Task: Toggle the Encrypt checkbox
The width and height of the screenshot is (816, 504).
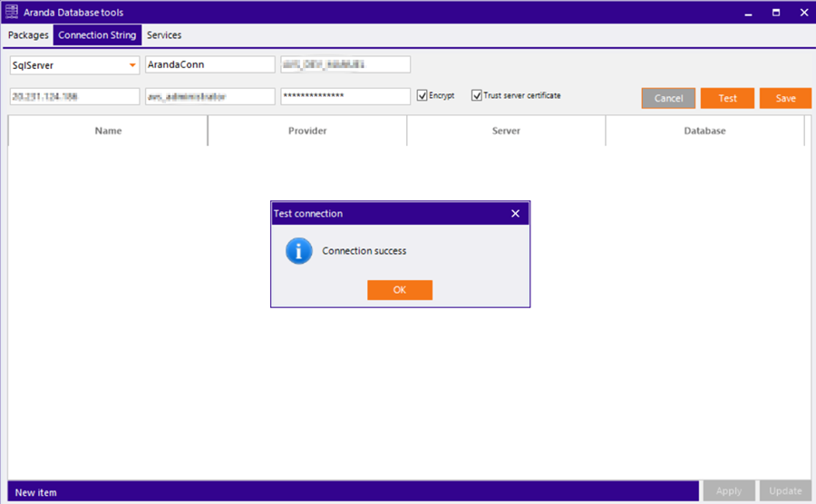Action: pyautogui.click(x=423, y=95)
